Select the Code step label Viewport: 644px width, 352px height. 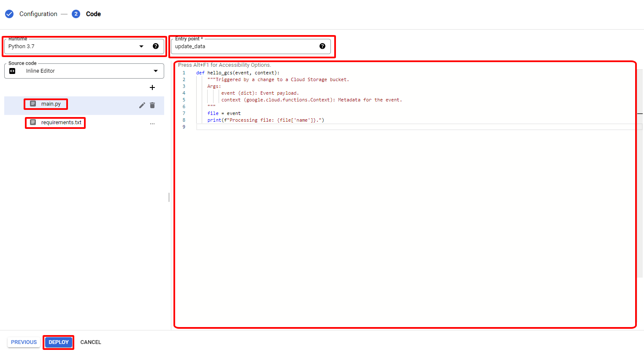click(93, 14)
